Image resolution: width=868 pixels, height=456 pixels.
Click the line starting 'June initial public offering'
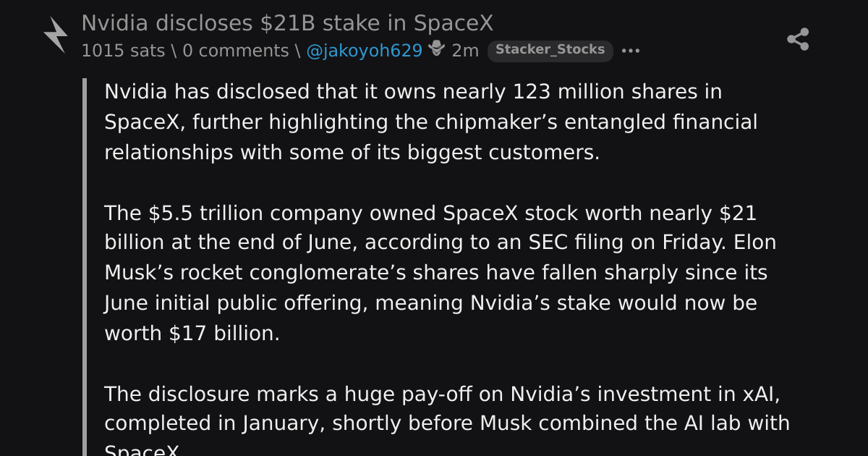[430, 303]
